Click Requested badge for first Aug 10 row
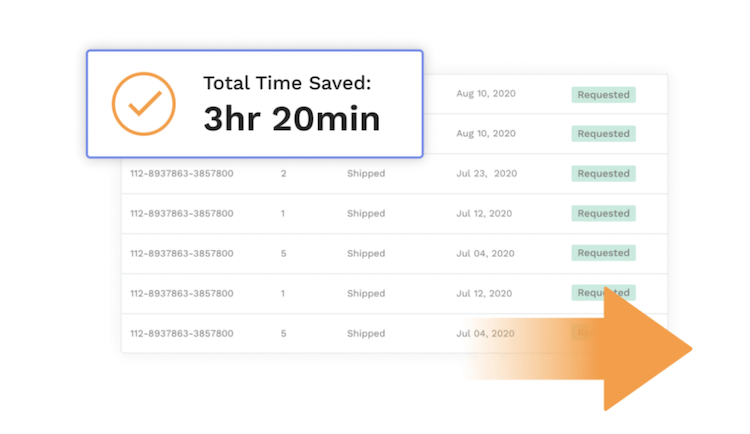The width and height of the screenshot is (750, 434). [603, 94]
